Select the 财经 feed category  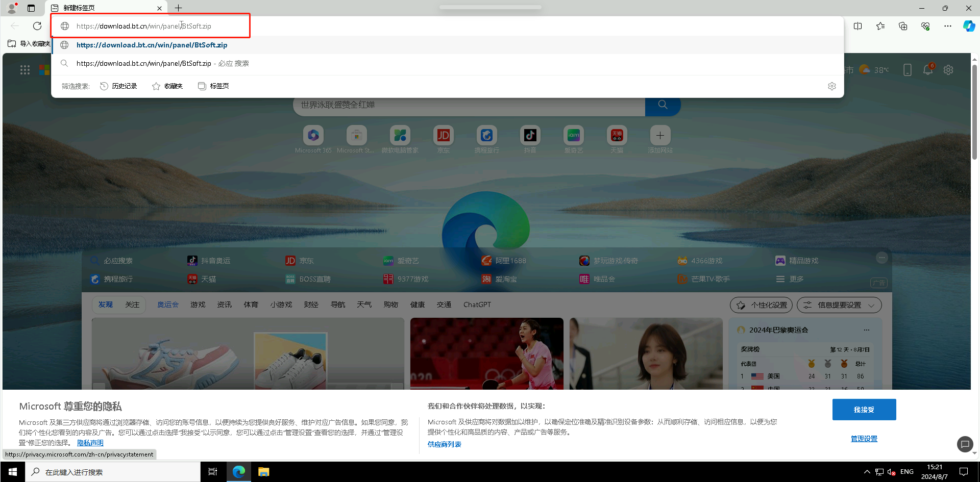tap(311, 305)
